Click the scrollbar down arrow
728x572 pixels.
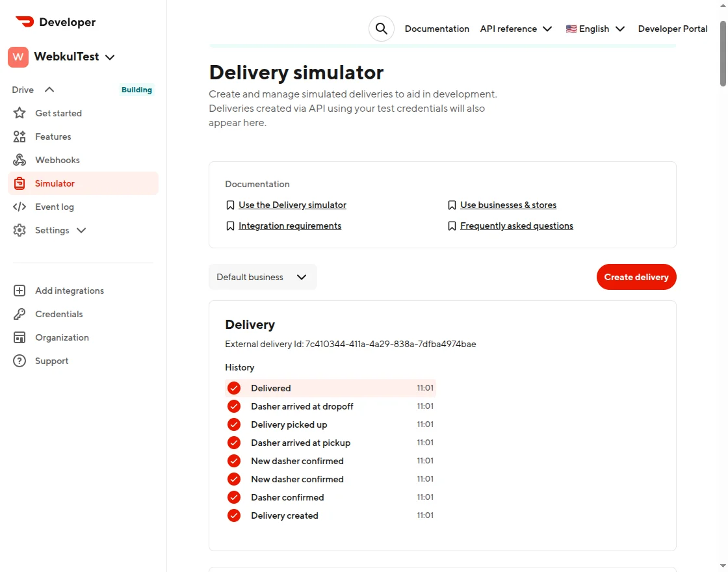coord(723,566)
